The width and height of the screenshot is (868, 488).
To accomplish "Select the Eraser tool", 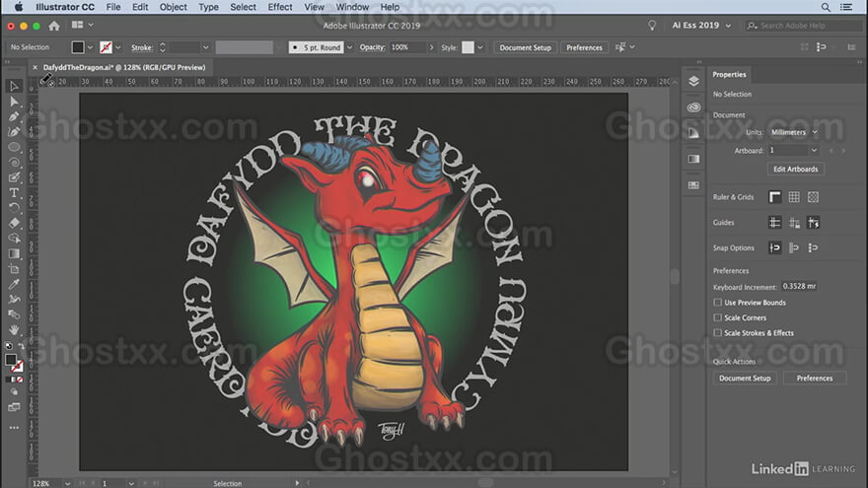I will (x=14, y=223).
